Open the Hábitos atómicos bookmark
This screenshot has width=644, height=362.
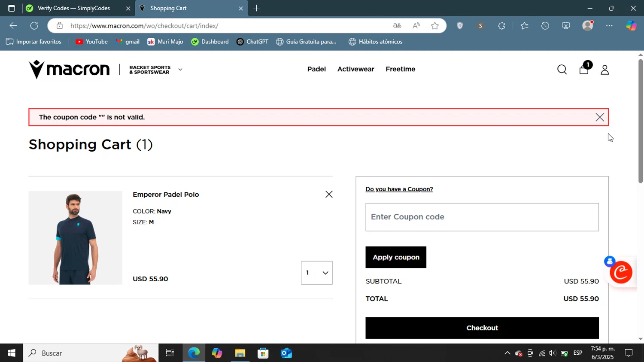tap(376, 42)
